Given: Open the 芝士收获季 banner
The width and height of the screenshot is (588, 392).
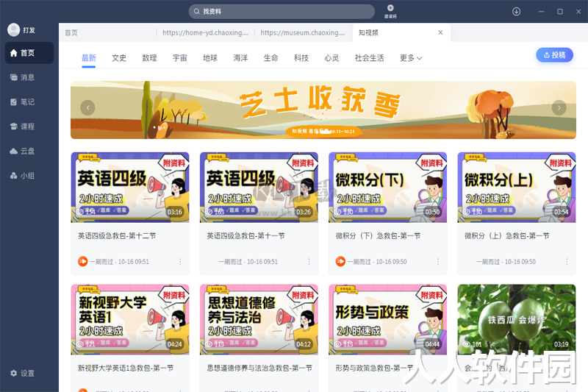Looking at the screenshot, I should point(323,110).
